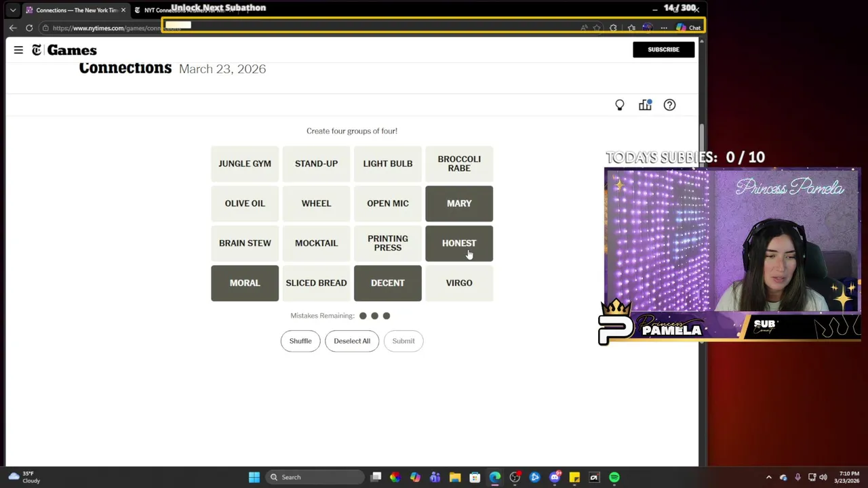Open Microsoft Teams on taskbar
Image resolution: width=868 pixels, height=488 pixels.
(x=435, y=477)
